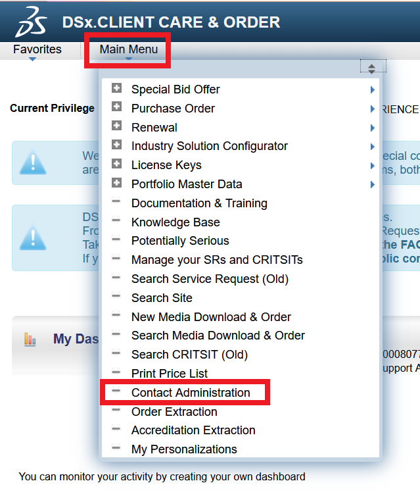Click the up-down scroll arrows control
This screenshot has height=504, width=420.
point(372,68)
